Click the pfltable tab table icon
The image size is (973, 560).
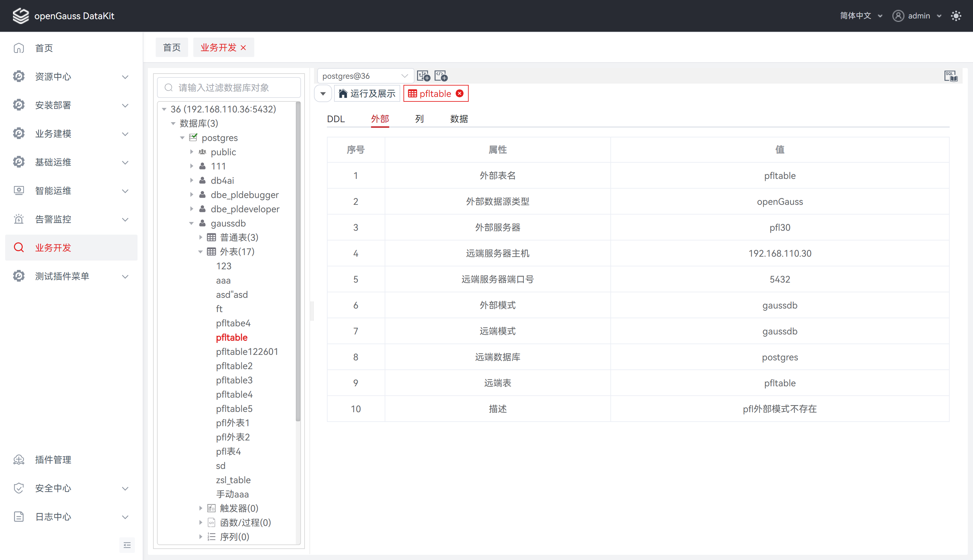point(412,93)
